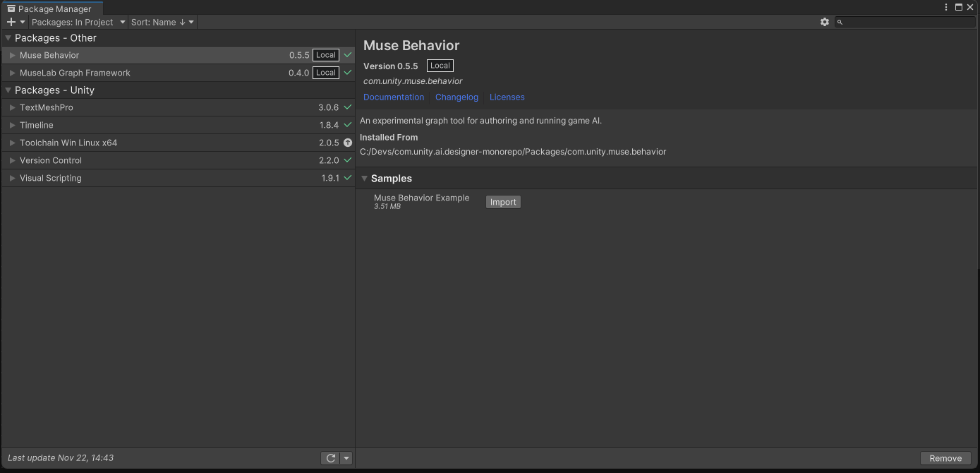Expand the Muse Behavior package row

click(13, 55)
